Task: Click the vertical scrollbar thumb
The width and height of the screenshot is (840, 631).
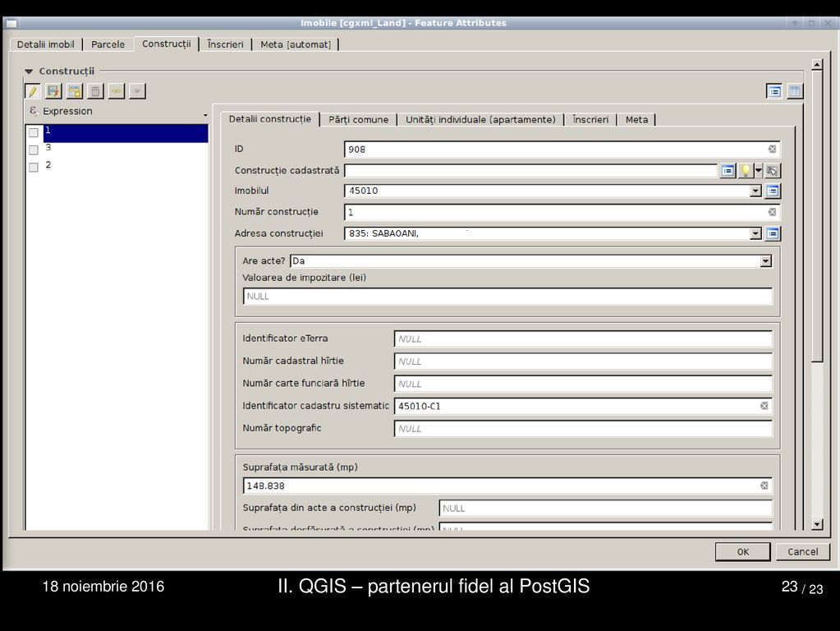Action: (817, 217)
